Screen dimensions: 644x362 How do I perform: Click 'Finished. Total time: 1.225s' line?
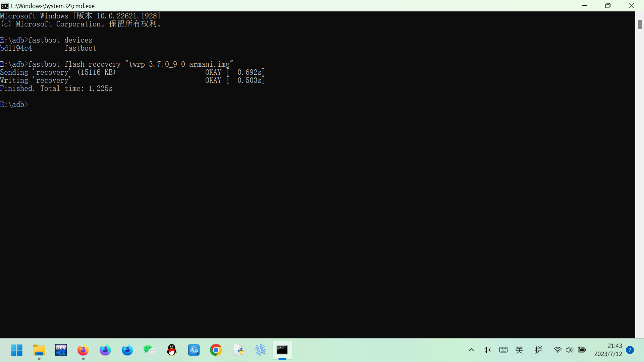(x=56, y=88)
